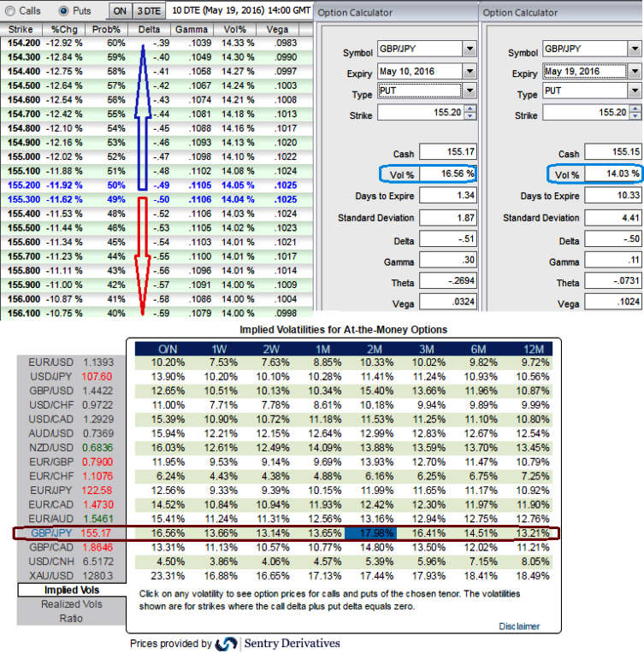Screen dimensions: 644x653
Task: Open Symbol dropdown in left Option Calculator
Action: [x=470, y=49]
